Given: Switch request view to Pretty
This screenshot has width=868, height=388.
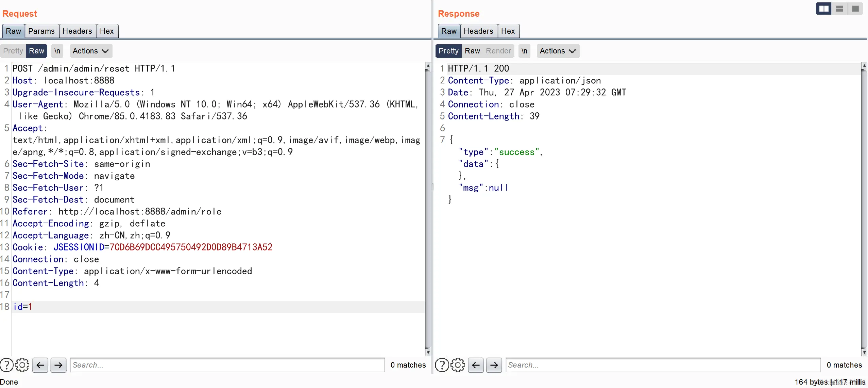Looking at the screenshot, I should (x=13, y=51).
